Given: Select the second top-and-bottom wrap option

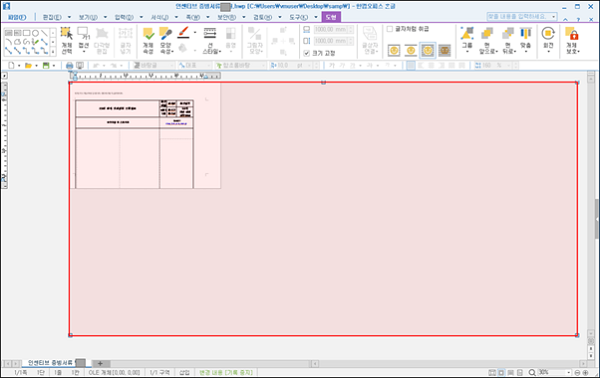Looking at the screenshot, I should click(x=411, y=50).
